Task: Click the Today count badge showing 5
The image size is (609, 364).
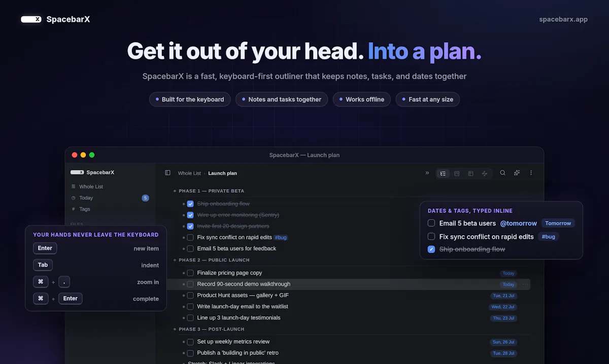Action: click(x=145, y=198)
